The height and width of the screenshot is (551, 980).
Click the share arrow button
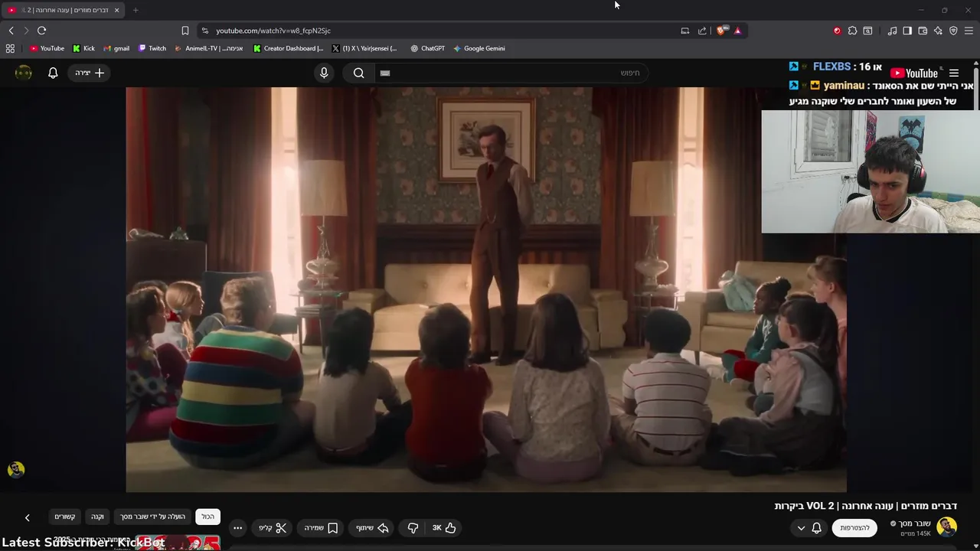tap(372, 528)
